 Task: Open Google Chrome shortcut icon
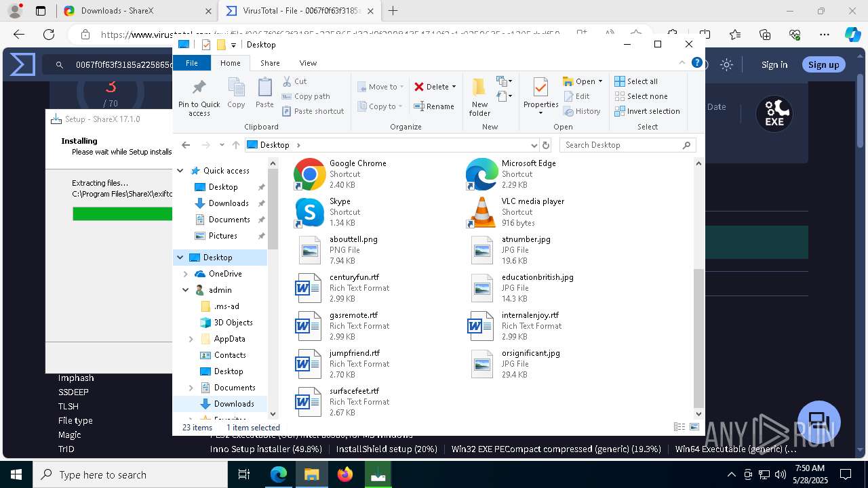309,174
